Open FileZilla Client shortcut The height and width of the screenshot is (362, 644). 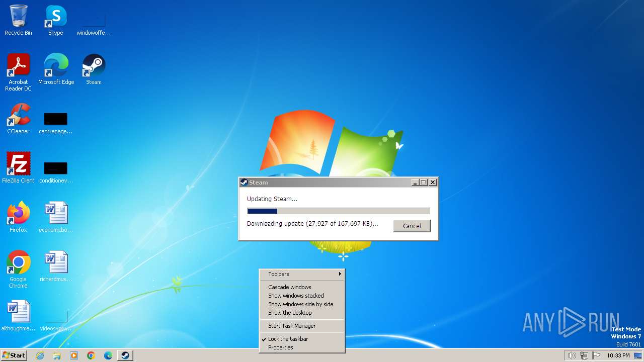click(x=18, y=168)
